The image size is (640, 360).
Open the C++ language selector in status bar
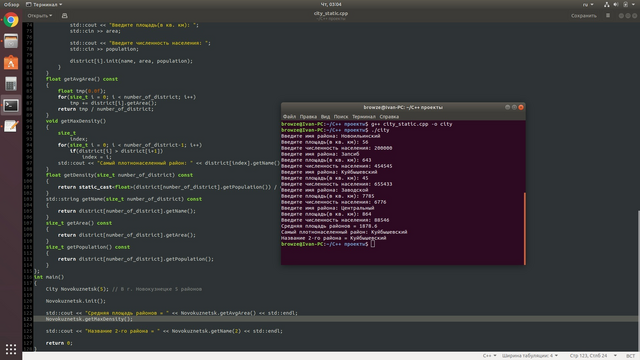(489, 356)
